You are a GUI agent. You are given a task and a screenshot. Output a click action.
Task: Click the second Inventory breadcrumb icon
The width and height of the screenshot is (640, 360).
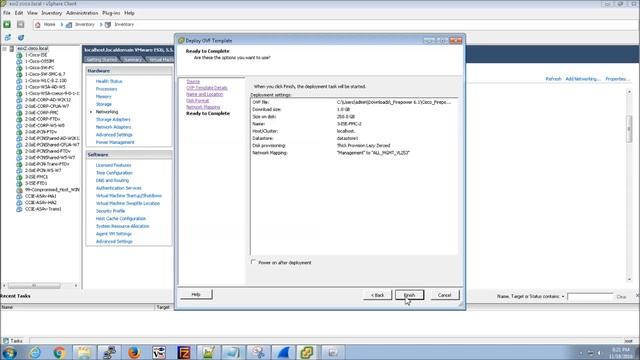pos(108,24)
